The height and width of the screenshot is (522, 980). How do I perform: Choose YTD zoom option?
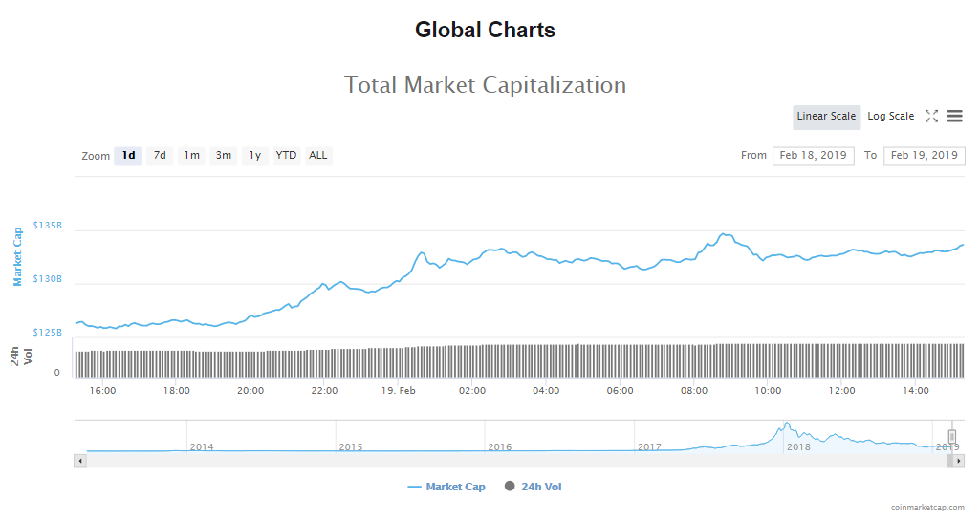pos(286,156)
